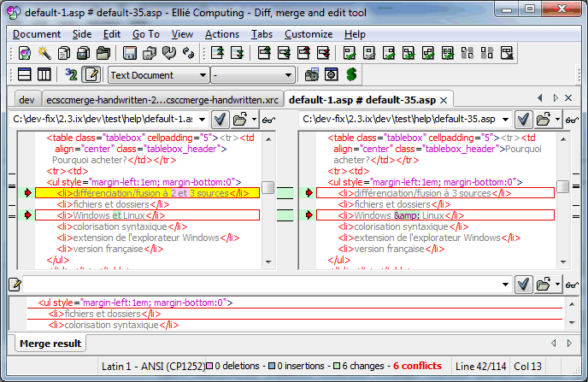This screenshot has height=382, width=588.
Task: Click glasses icon beside default-1.asp path
Action: coord(268,120)
